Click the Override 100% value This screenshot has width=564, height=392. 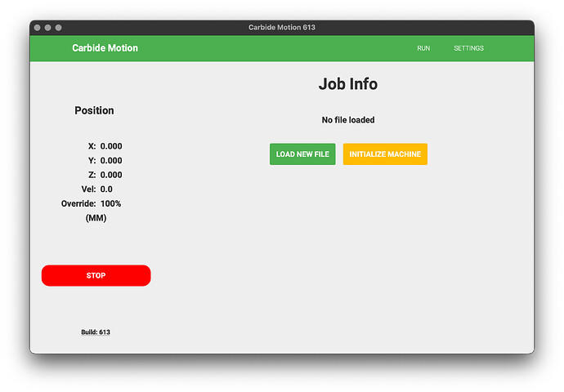coord(111,203)
